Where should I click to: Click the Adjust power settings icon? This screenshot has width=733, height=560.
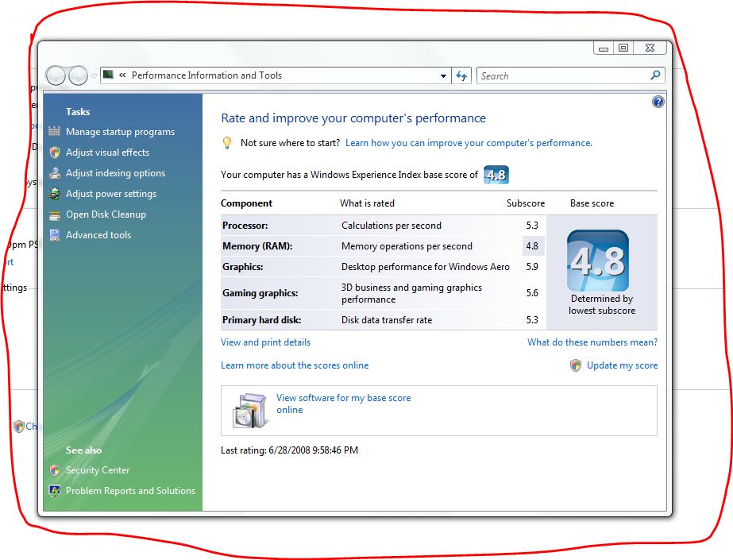pos(55,194)
